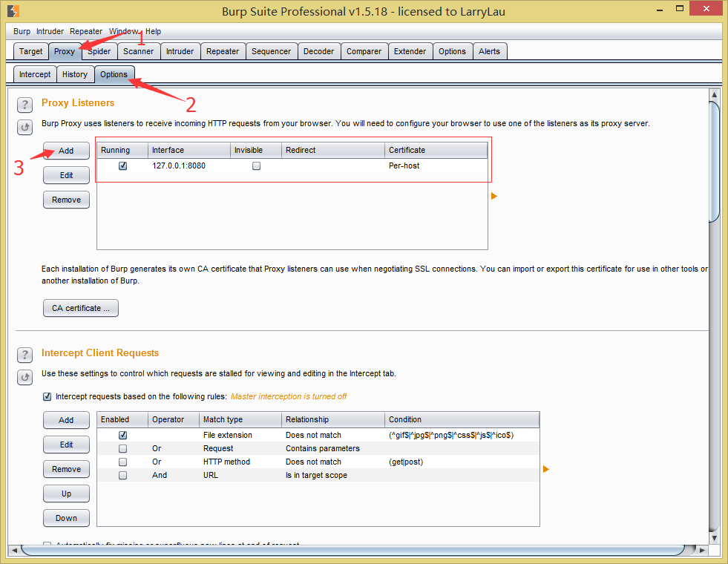Click the Redirect column header
Screen dimensions: 728x564
click(x=333, y=151)
